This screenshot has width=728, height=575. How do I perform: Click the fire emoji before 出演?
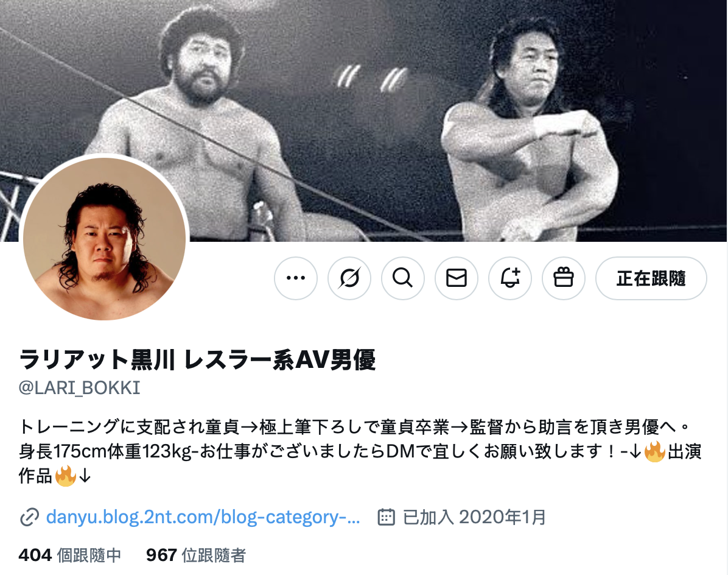(654, 451)
